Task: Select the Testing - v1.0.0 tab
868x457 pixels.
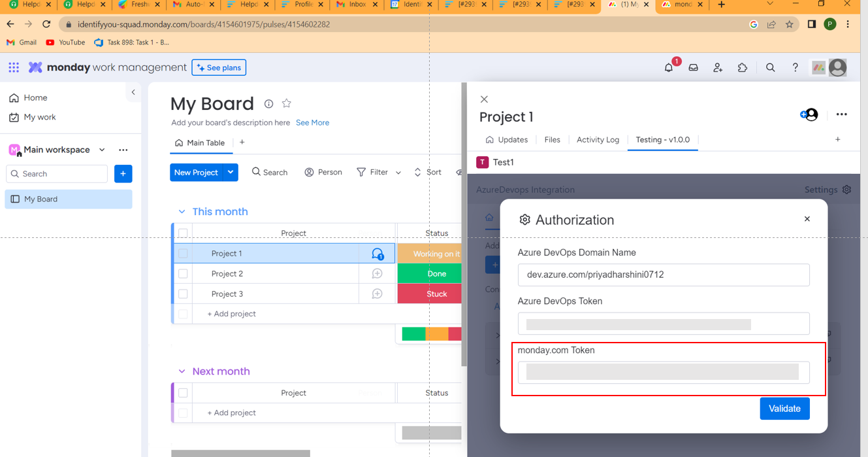Action: [x=662, y=140]
